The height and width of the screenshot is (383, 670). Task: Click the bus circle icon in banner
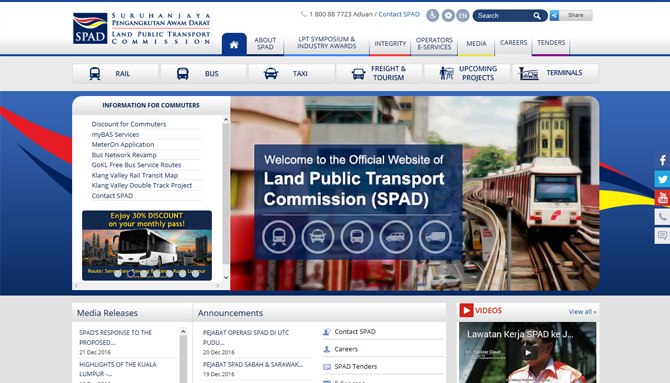point(357,236)
